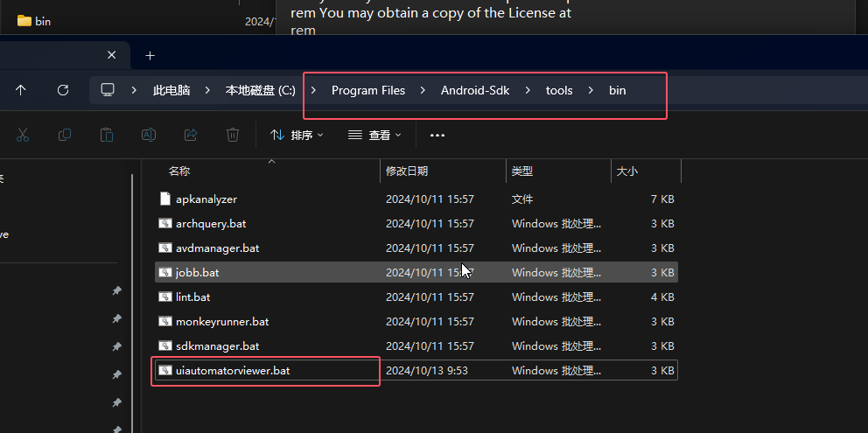Click the apkanalyzer file icon
This screenshot has width=868, height=433.
(x=164, y=199)
